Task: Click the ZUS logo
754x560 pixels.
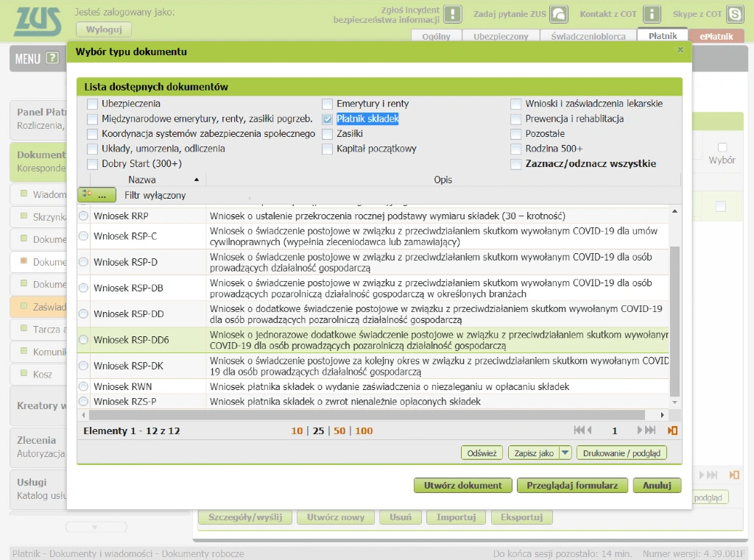Action: pyautogui.click(x=38, y=22)
